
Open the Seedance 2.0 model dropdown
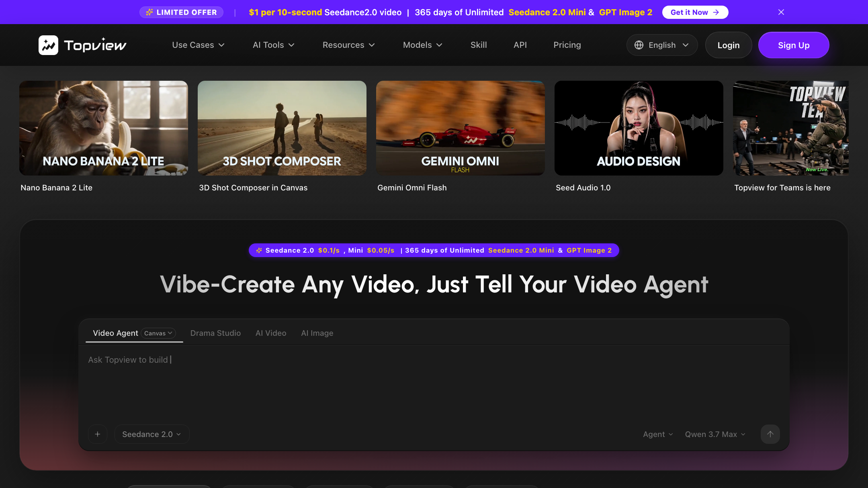(152, 434)
